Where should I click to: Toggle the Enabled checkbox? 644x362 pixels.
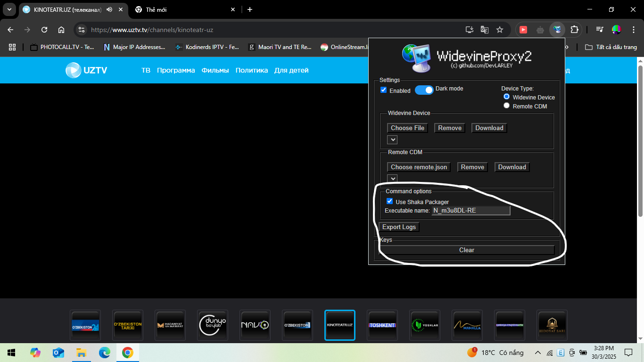[384, 90]
